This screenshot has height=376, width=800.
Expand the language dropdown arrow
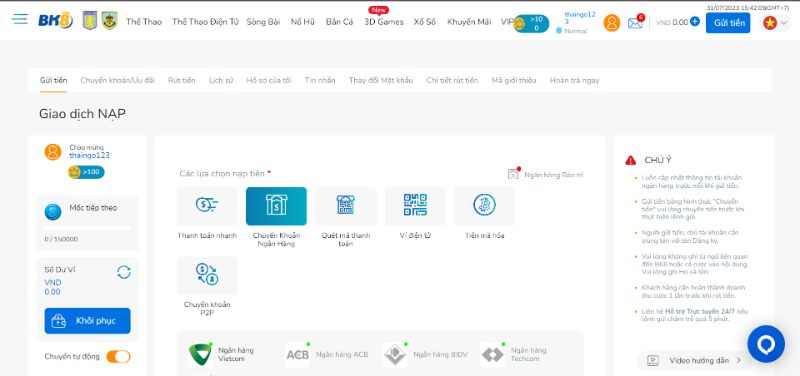pyautogui.click(x=784, y=23)
